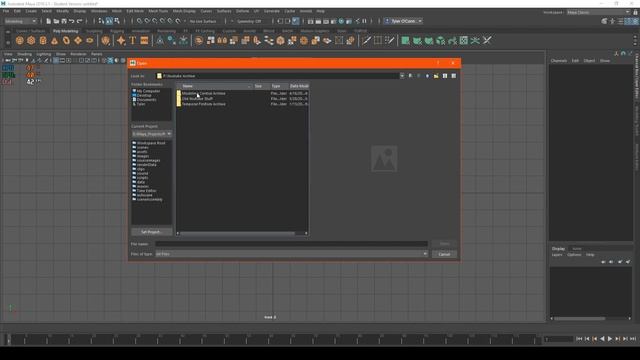Toggle snap to curves magnet icon
The width and height of the screenshot is (640, 360).
click(147, 21)
